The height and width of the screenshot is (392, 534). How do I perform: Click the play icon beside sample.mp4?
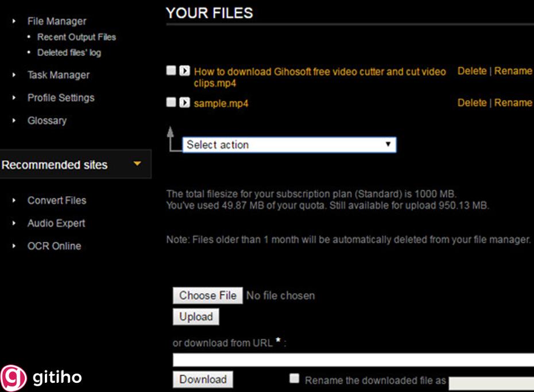point(184,103)
